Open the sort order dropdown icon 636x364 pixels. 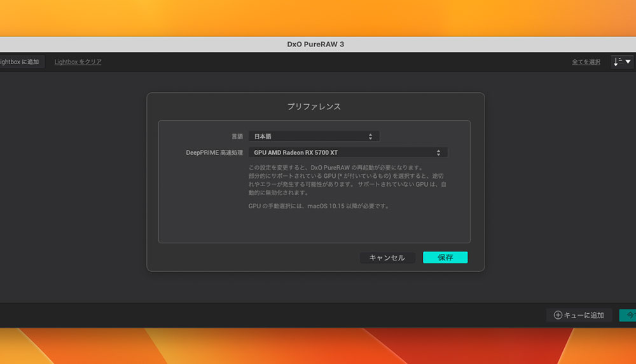point(622,62)
